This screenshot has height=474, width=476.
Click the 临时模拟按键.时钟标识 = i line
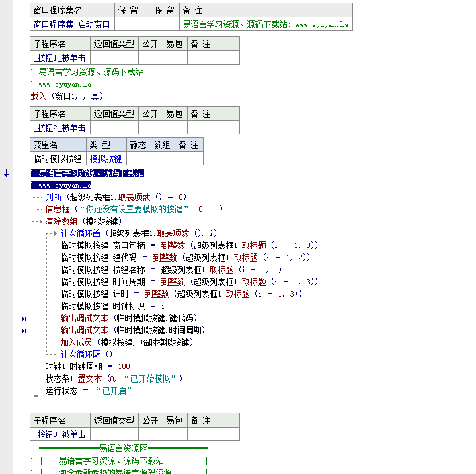point(112,306)
